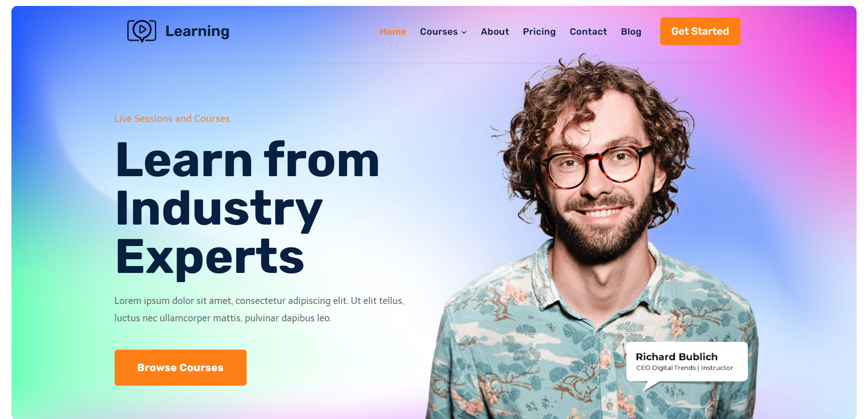Select the Live Sessions and Courses subtitle
Image resolution: width=868 pixels, height=419 pixels.
click(172, 119)
